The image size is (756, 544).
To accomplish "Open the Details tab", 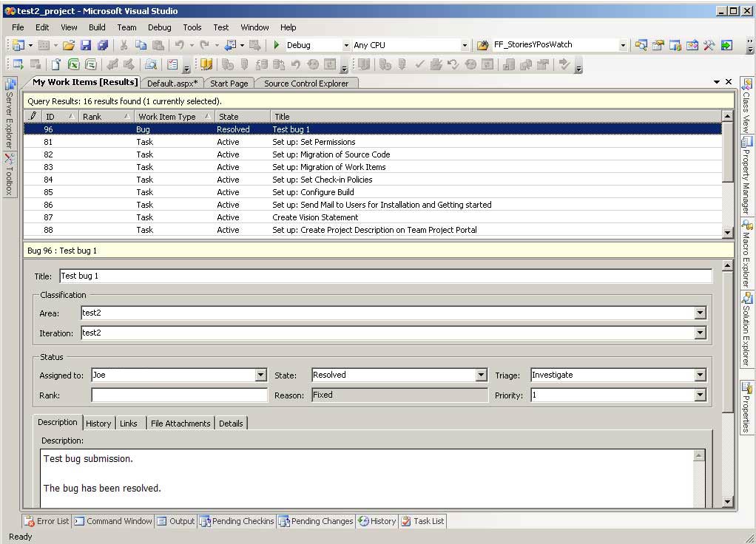I will tap(231, 424).
